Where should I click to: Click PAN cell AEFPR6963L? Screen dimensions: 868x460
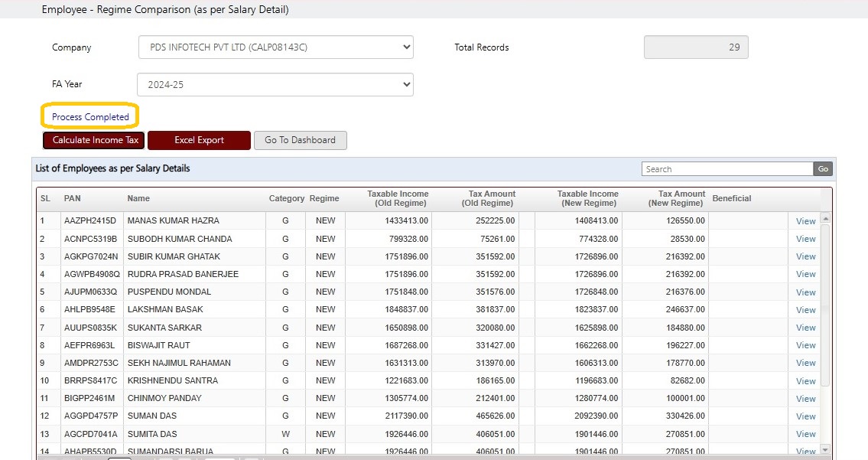pos(89,345)
